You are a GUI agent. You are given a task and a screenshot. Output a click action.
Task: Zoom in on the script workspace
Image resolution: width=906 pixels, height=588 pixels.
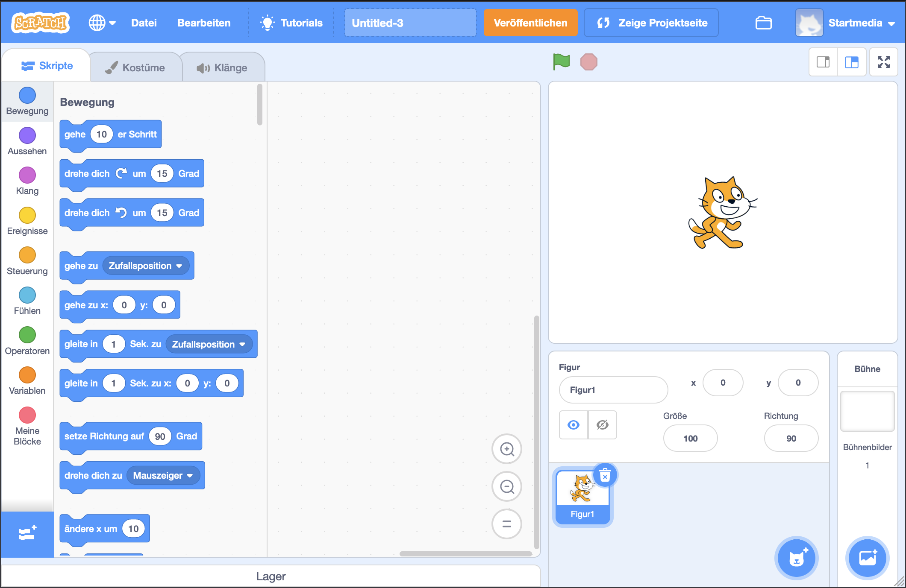click(506, 449)
